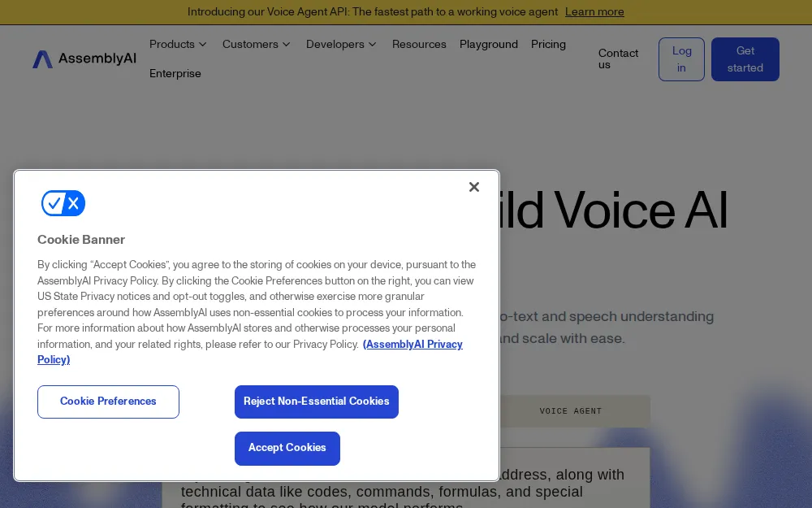The image size is (812, 508).
Task: Click Accept Cookies
Action: 287,449
